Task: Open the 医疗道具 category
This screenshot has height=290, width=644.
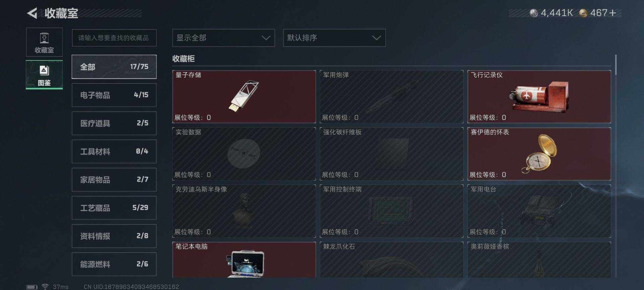Action: 114,123
